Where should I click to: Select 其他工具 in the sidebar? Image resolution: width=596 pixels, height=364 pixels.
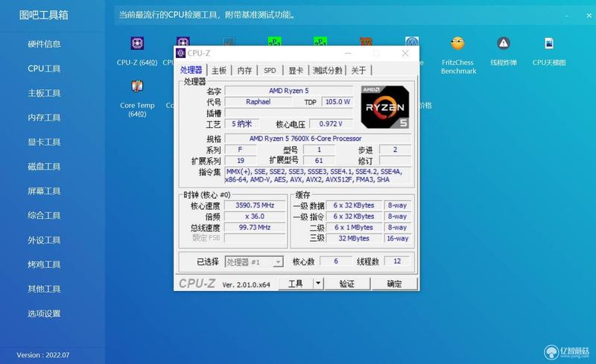tap(44, 289)
